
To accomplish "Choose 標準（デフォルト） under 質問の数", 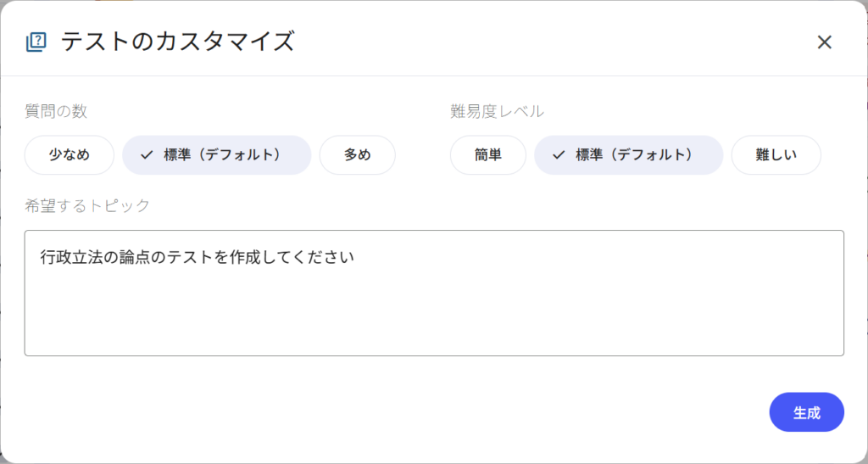I will 221,155.
